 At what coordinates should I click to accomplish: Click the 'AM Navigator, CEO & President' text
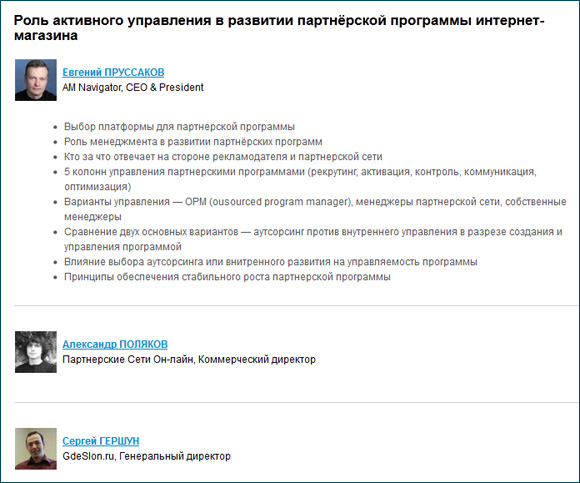point(133,87)
